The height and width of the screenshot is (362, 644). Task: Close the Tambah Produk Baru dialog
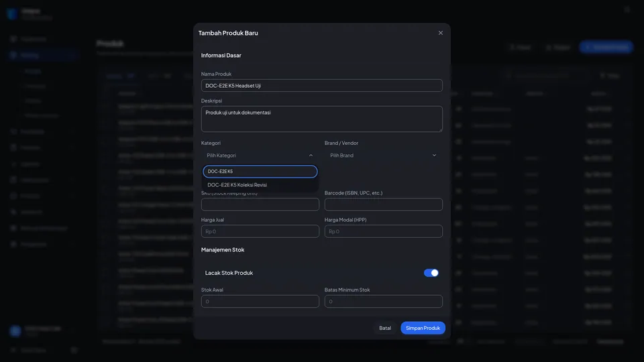click(x=440, y=33)
